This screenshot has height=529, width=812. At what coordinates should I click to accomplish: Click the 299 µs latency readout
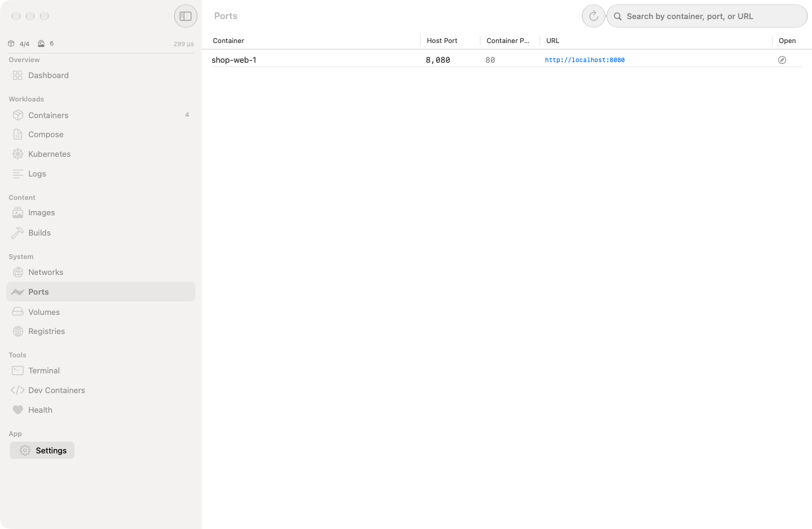click(x=183, y=44)
